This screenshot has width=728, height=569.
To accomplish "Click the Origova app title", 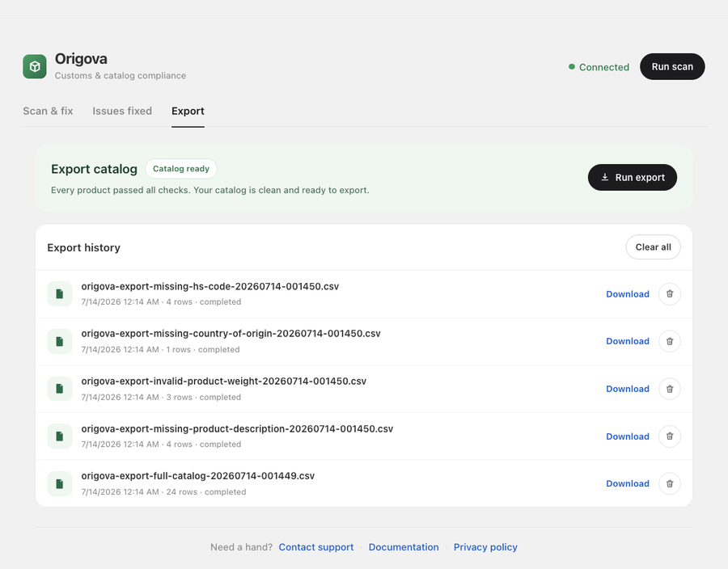I will coord(81,59).
